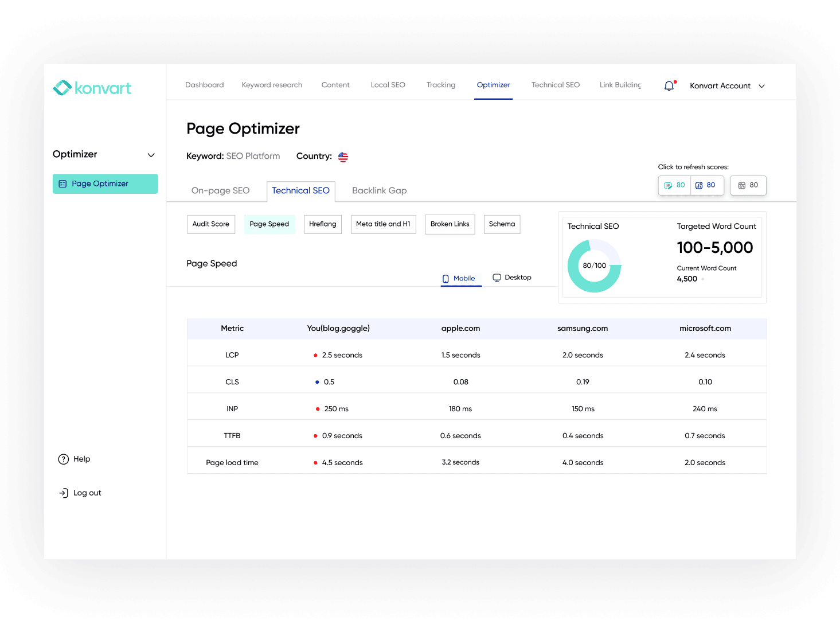Keep Mobile view selected by clicking Mobile

click(460, 278)
